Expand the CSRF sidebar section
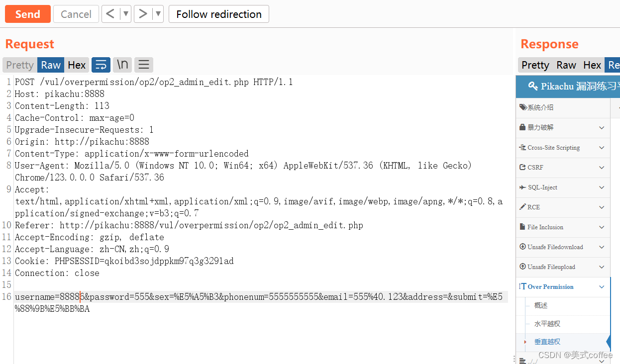The width and height of the screenshot is (620, 364). point(563,168)
